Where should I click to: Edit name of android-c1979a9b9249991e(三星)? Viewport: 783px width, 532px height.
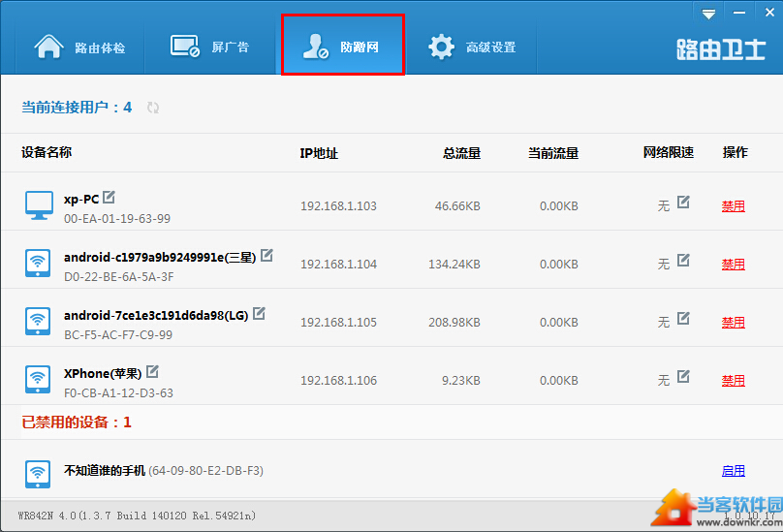(x=266, y=255)
